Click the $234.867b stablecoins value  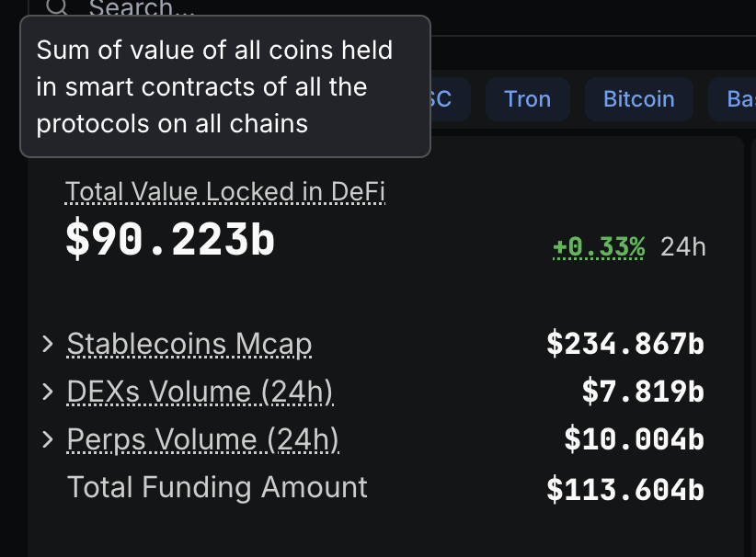[625, 344]
